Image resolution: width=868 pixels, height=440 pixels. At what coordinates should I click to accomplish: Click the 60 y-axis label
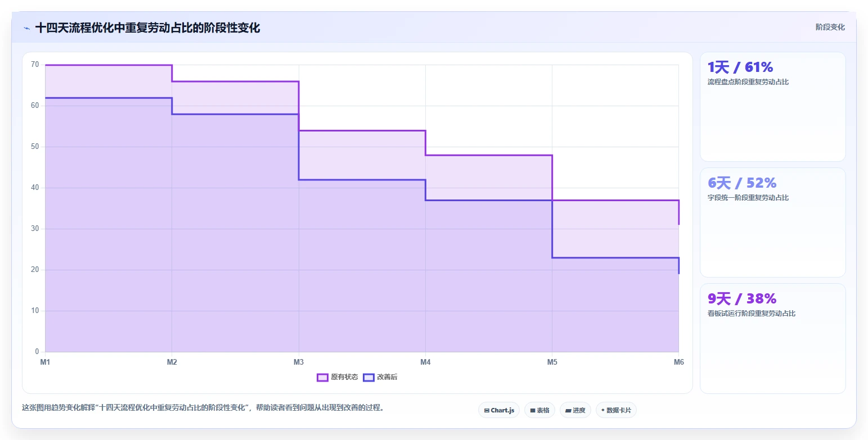35,106
